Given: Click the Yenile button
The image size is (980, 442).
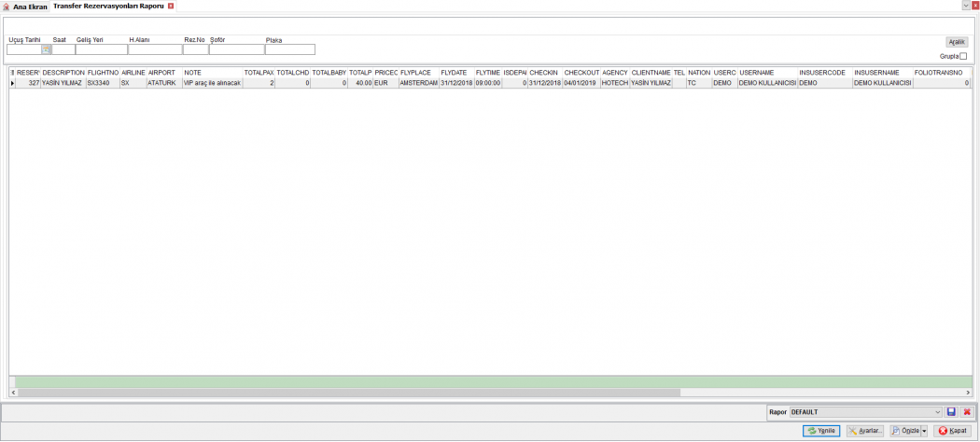Looking at the screenshot, I should [x=821, y=431].
